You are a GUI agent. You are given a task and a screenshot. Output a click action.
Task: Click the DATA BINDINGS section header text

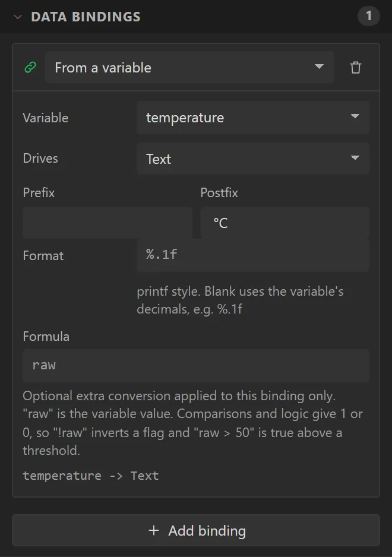86,17
